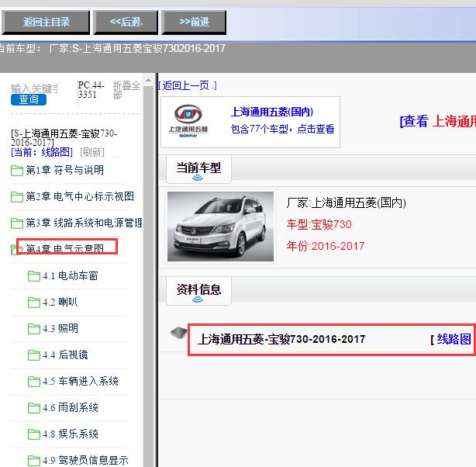Click folder icon beside 第1章
This screenshot has height=467, width=476.
17,171
